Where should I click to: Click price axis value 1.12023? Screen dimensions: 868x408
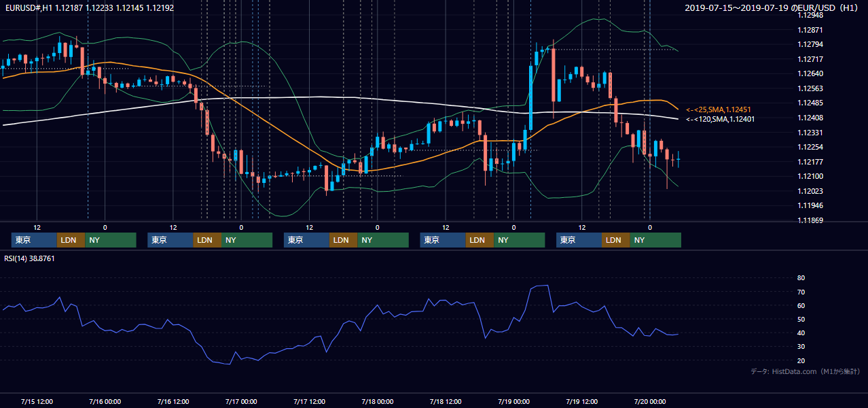(810, 191)
